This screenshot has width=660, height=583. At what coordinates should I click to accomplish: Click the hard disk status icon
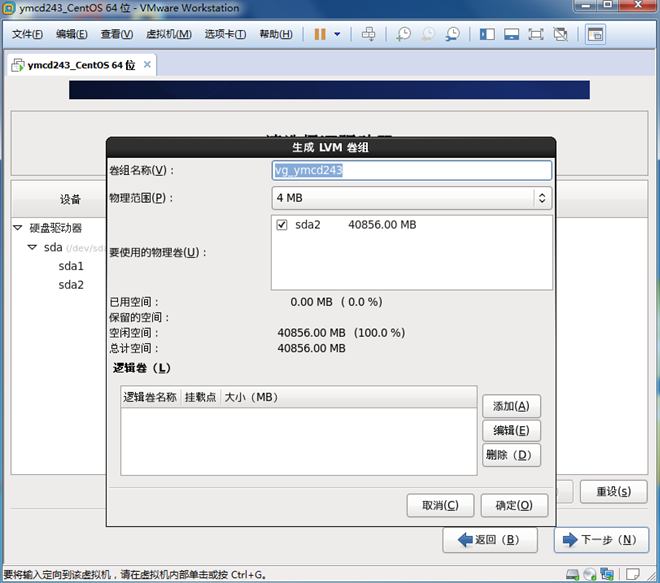coord(572,574)
